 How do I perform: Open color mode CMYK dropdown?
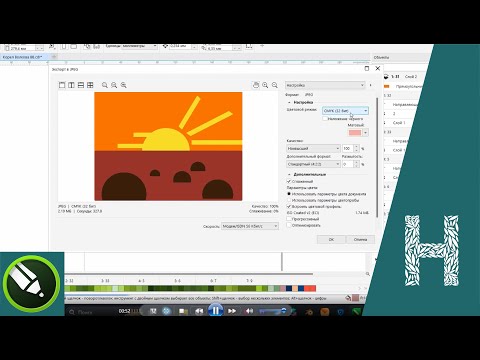pos(345,111)
